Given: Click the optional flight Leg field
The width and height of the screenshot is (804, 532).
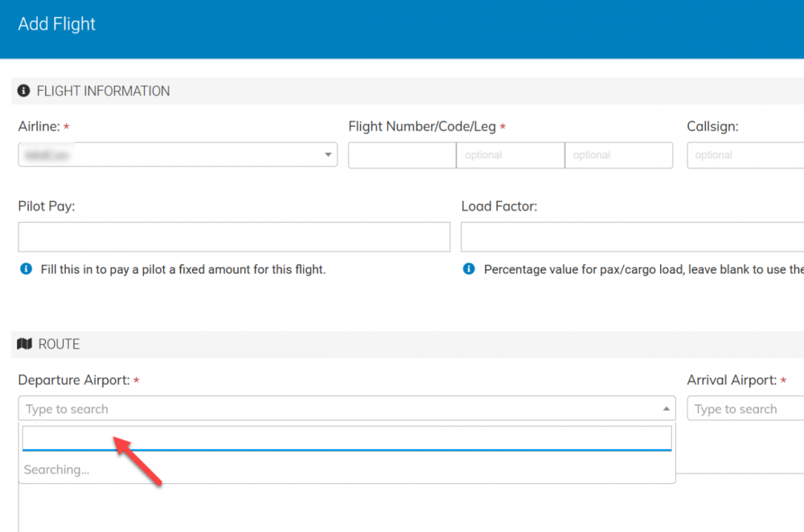Looking at the screenshot, I should point(618,155).
